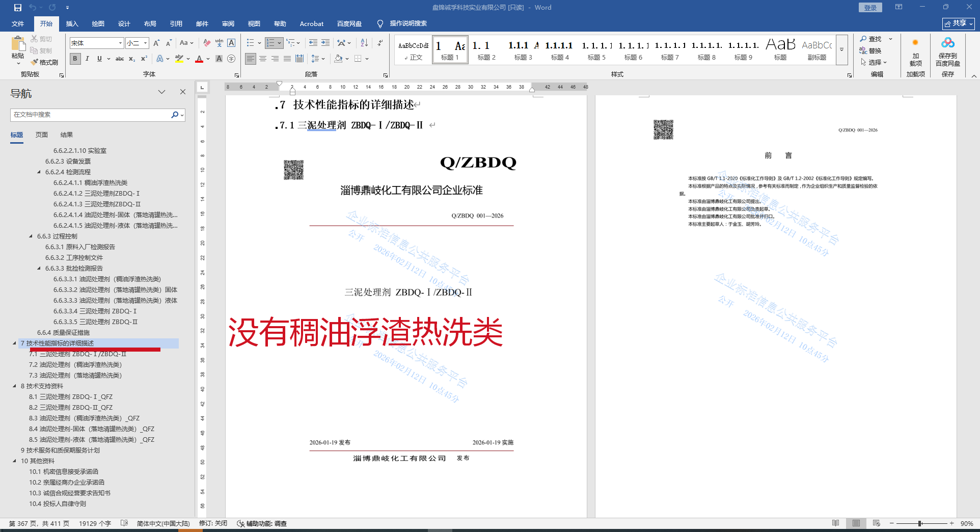Switch to Read Mode view in status bar

[835, 523]
